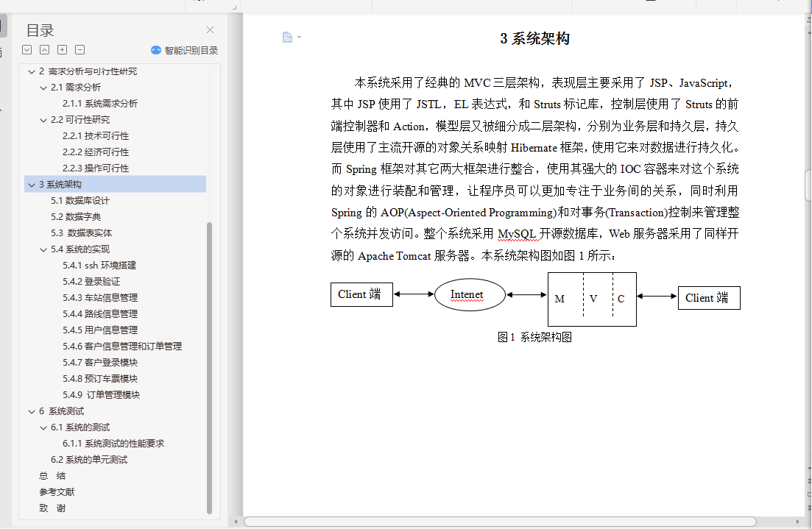Click the expand-all down-arrow icon under 目录
Image resolution: width=812 pixels, height=529 pixels.
pos(27,50)
